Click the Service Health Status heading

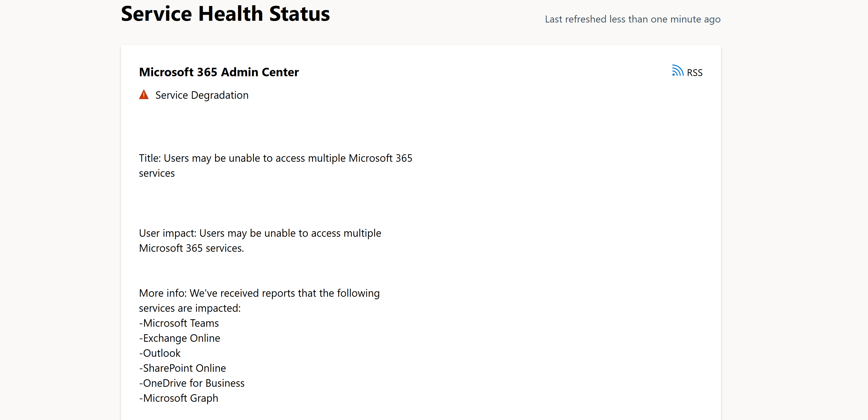pyautogui.click(x=225, y=14)
